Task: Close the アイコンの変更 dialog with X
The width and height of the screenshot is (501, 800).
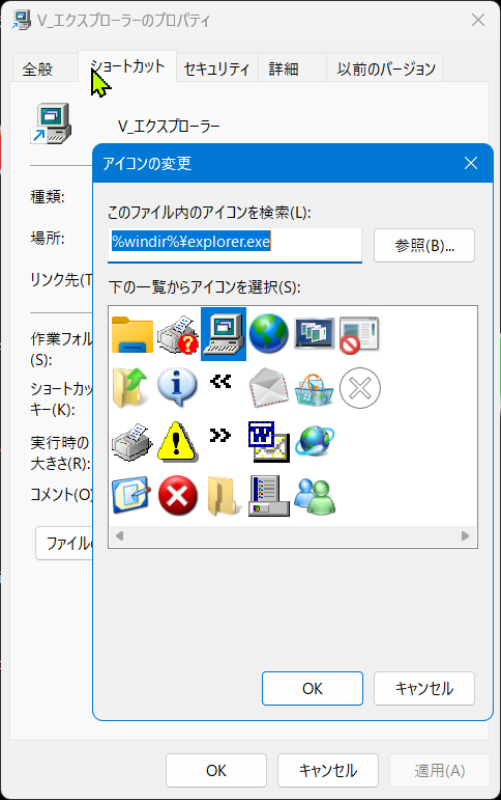Action: (470, 163)
